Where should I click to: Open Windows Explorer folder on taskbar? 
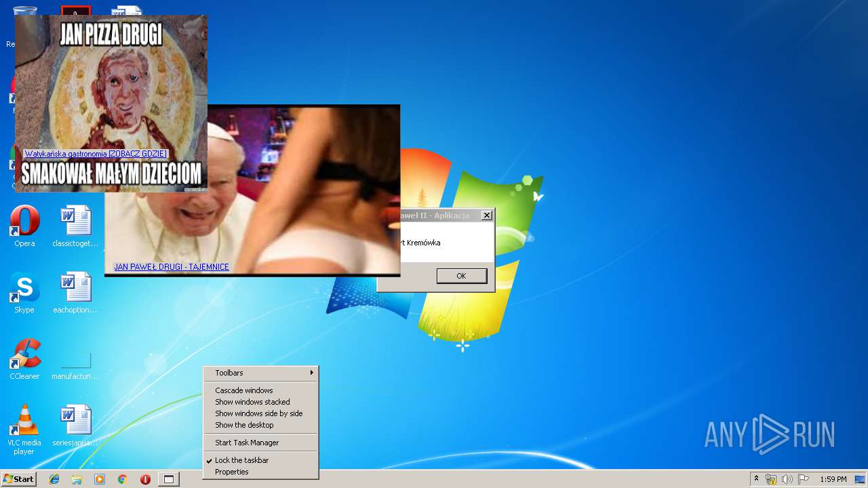point(77,479)
